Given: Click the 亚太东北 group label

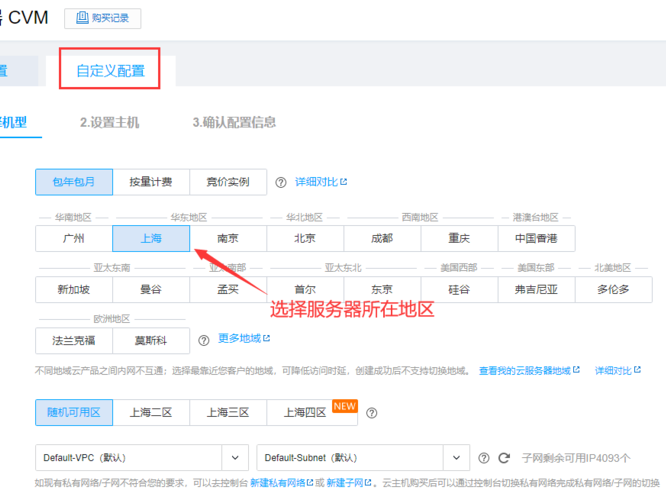Looking at the screenshot, I should point(343,268).
